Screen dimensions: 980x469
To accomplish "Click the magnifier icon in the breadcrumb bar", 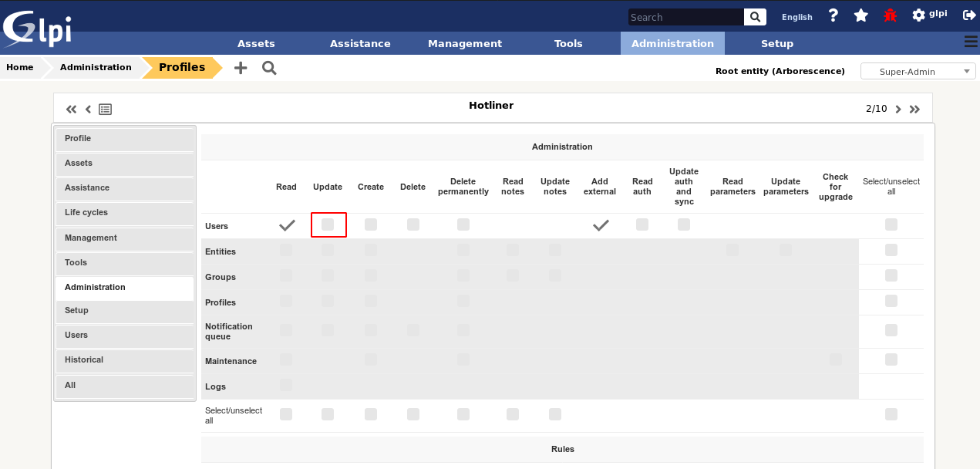I will [x=268, y=68].
